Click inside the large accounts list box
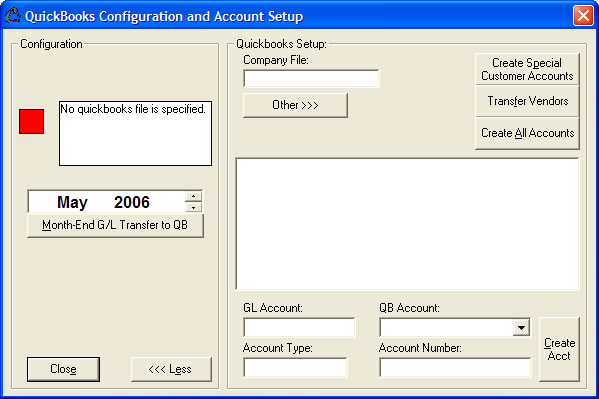The height and width of the screenshot is (399, 599). (x=408, y=224)
